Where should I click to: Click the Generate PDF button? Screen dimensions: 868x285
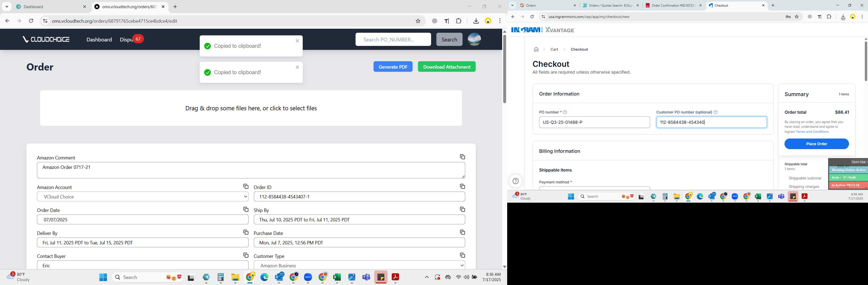coord(393,66)
